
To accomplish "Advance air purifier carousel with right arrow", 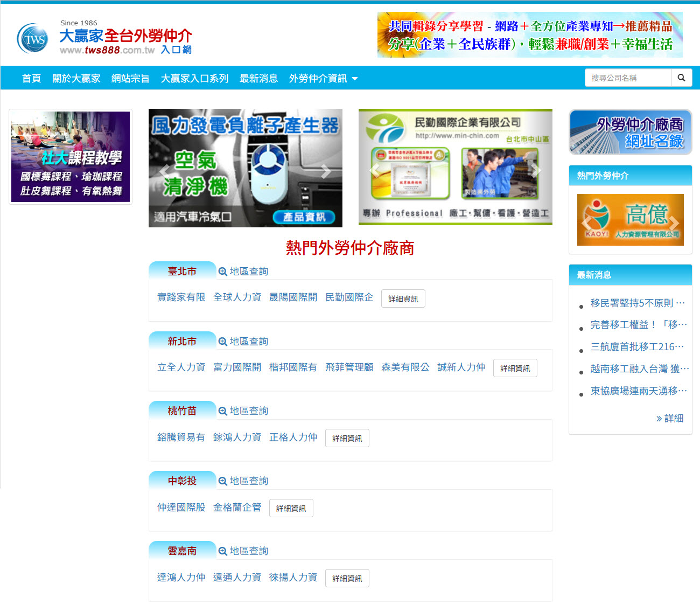I will pos(326,171).
